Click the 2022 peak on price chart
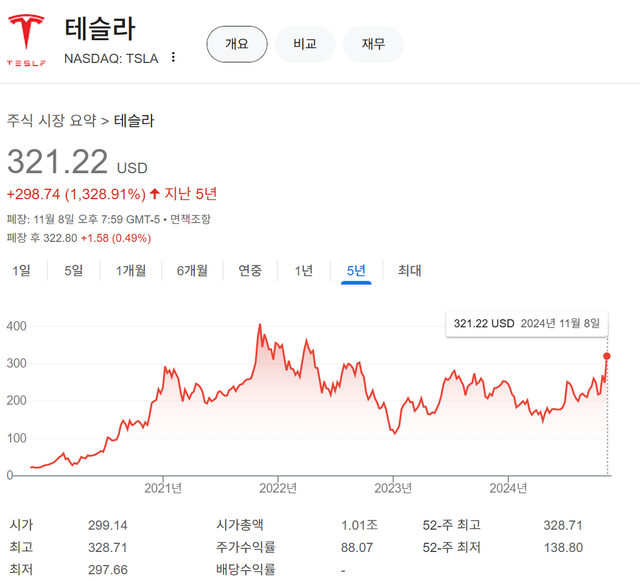 pyautogui.click(x=259, y=326)
